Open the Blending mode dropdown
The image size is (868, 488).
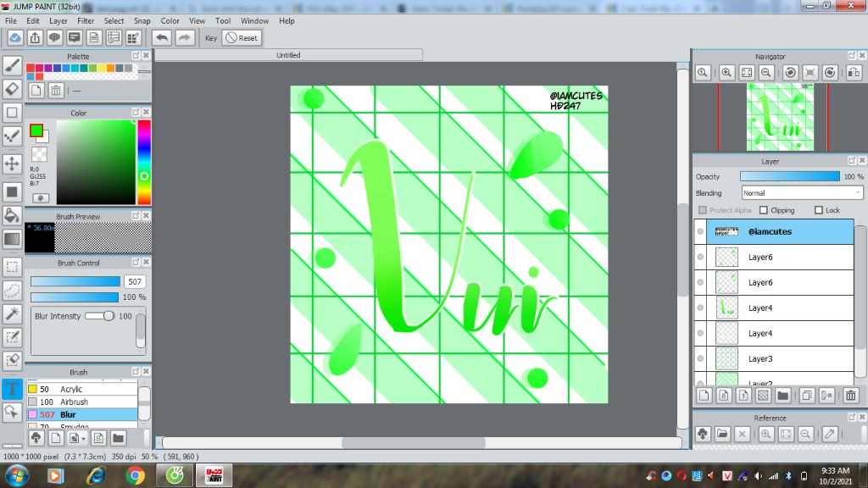coord(802,193)
